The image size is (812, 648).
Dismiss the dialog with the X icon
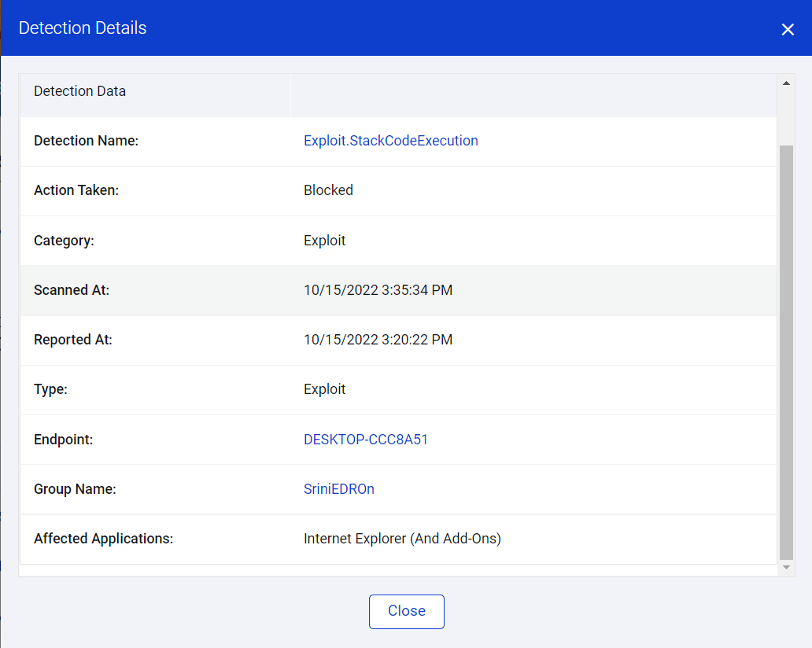[x=787, y=29]
